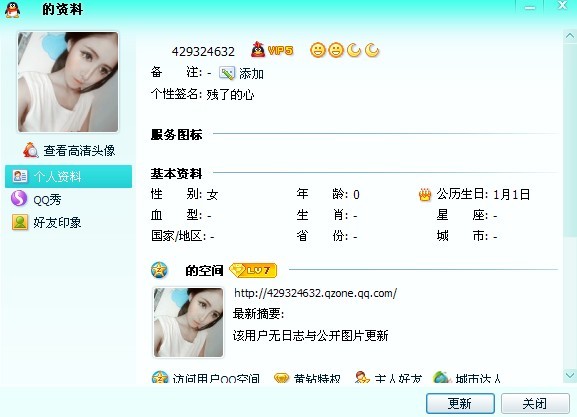This screenshot has width=577, height=417.
Task: Click the first sun level icon
Action: pos(318,50)
